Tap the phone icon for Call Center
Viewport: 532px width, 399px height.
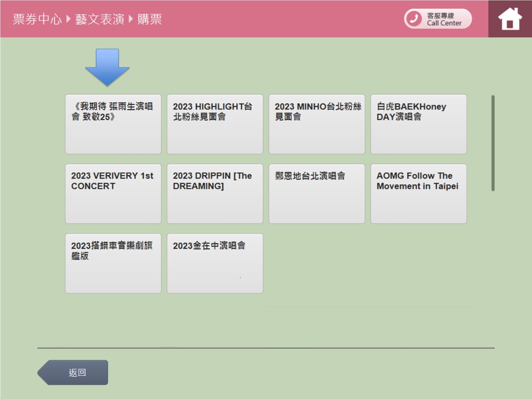(414, 19)
